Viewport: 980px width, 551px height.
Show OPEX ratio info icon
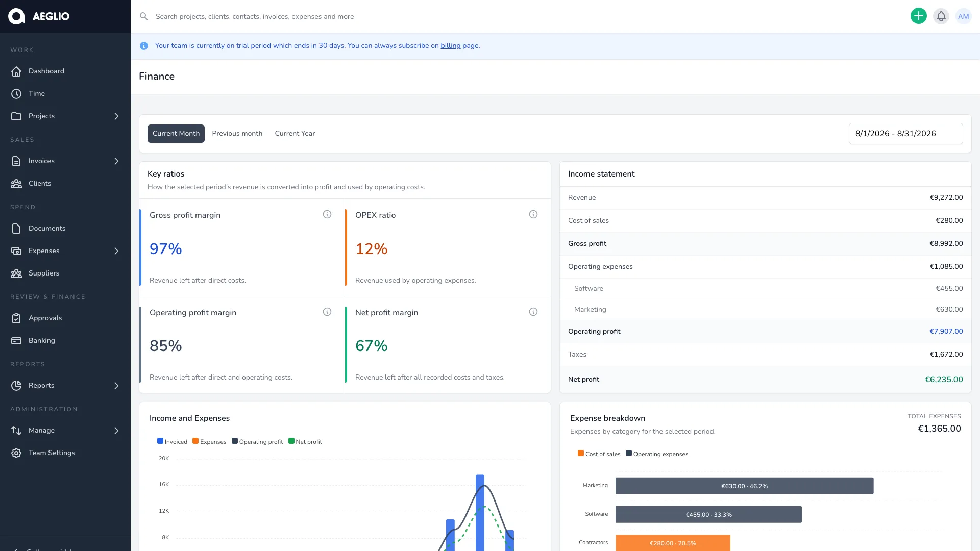tap(533, 214)
